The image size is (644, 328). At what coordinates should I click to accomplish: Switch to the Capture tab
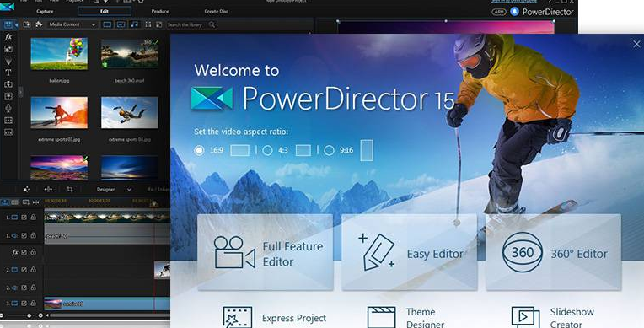45,12
